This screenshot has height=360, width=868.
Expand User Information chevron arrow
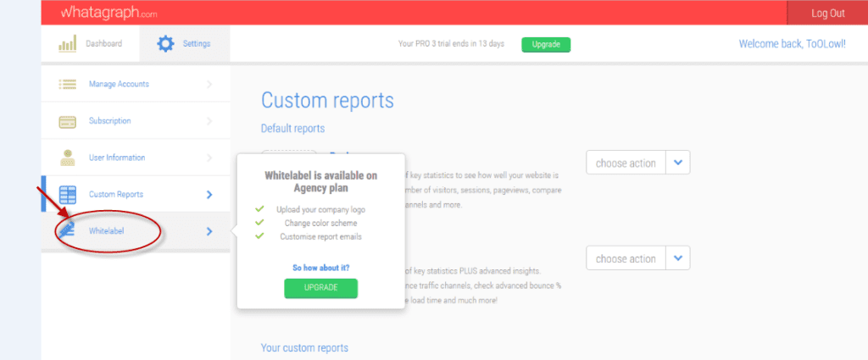pos(209,158)
